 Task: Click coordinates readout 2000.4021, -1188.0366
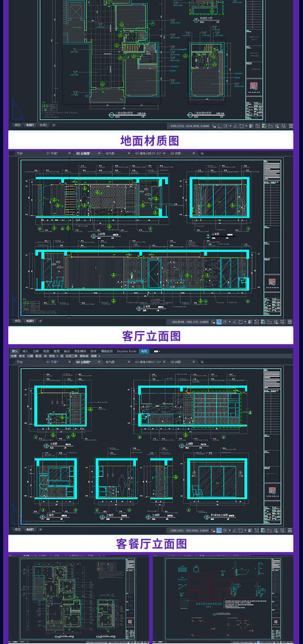(x=189, y=530)
